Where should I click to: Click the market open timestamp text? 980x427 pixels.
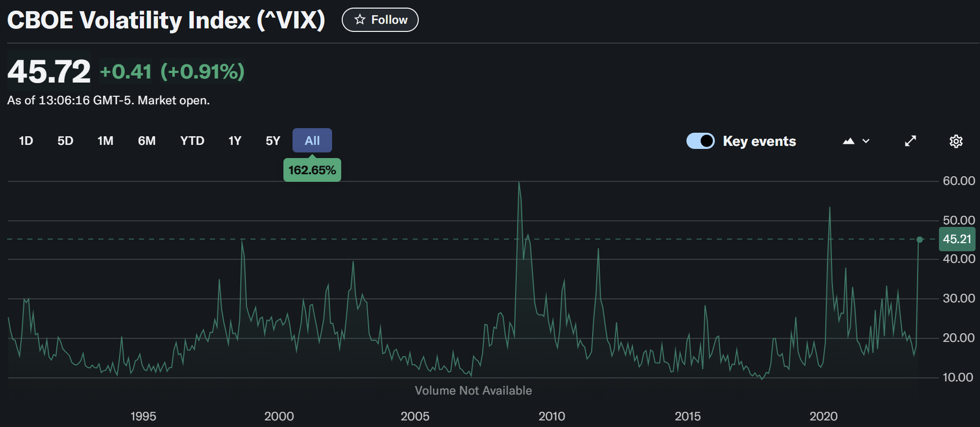[x=108, y=100]
